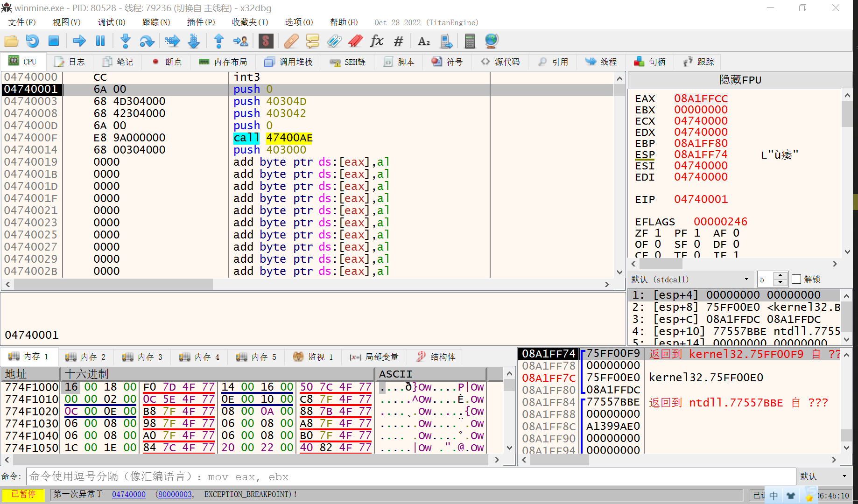Switch to the 句柄 handles tab
Viewport: 858px width, 504px height.
(650, 62)
